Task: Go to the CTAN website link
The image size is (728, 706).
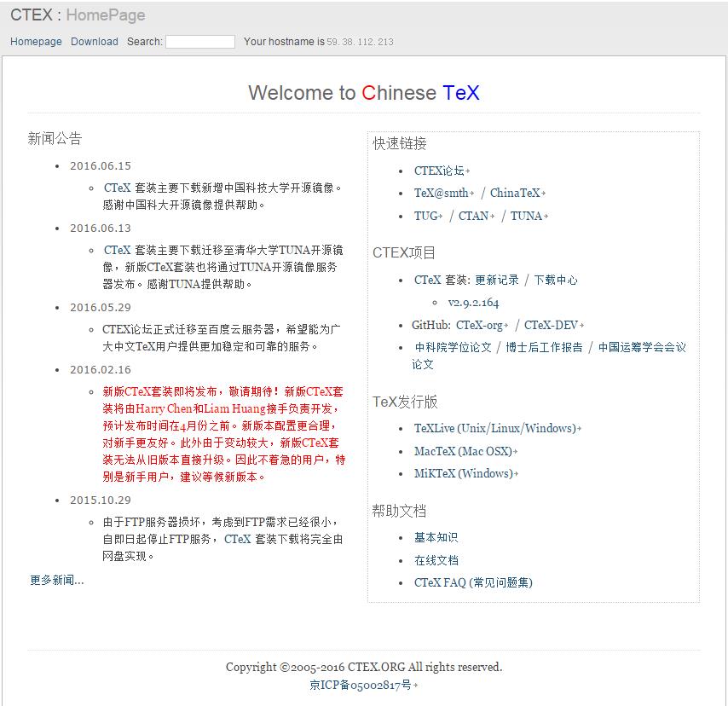Action: tap(477, 216)
